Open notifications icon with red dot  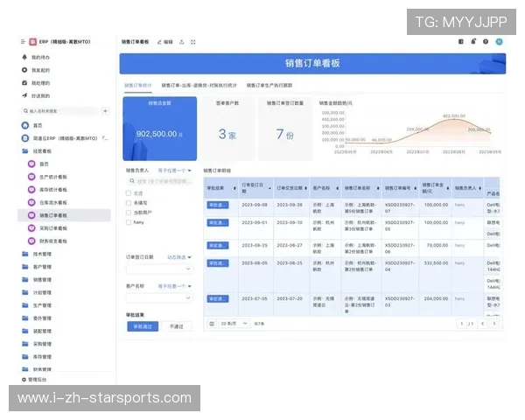pyautogui.click(x=473, y=41)
